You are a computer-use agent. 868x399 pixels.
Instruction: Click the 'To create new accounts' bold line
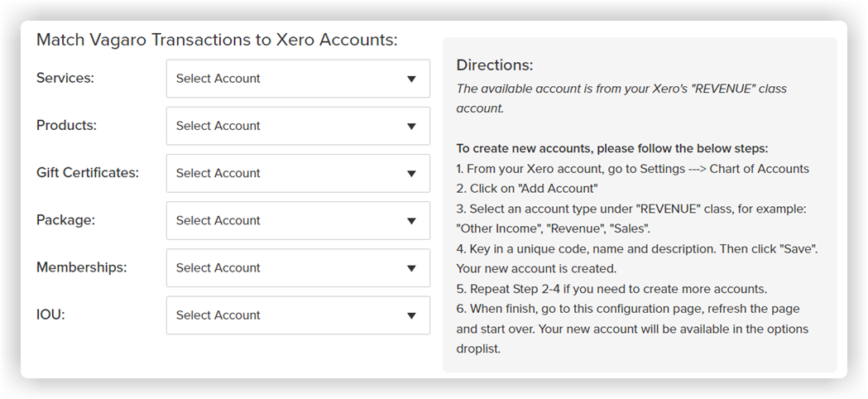[x=612, y=148]
